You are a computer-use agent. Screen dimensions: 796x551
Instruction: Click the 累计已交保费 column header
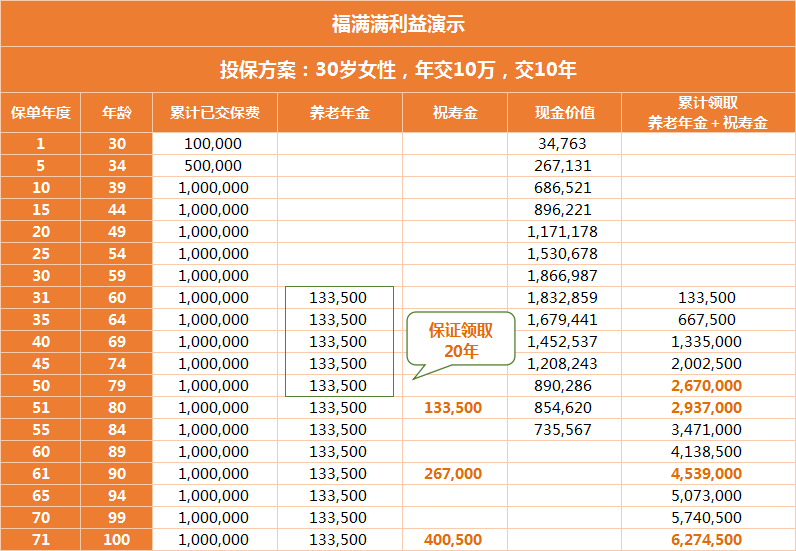click(215, 113)
